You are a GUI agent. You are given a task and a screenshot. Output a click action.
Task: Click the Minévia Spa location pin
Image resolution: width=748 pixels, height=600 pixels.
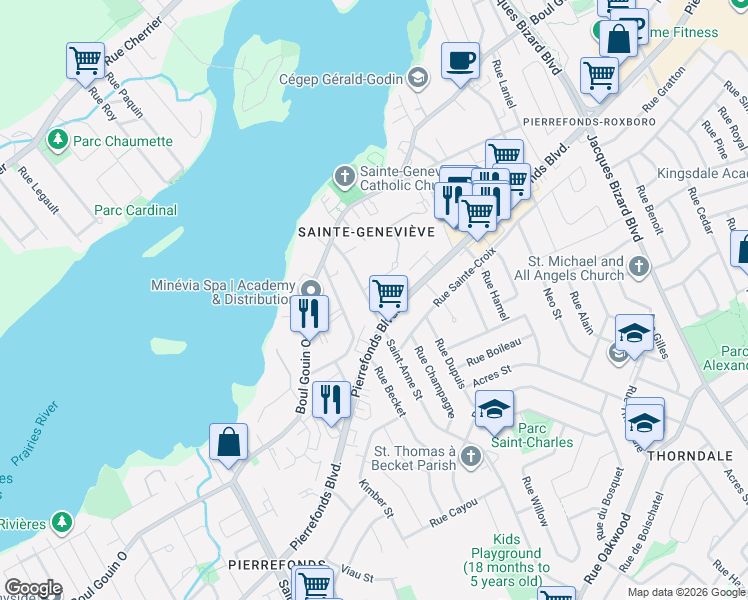point(312,289)
